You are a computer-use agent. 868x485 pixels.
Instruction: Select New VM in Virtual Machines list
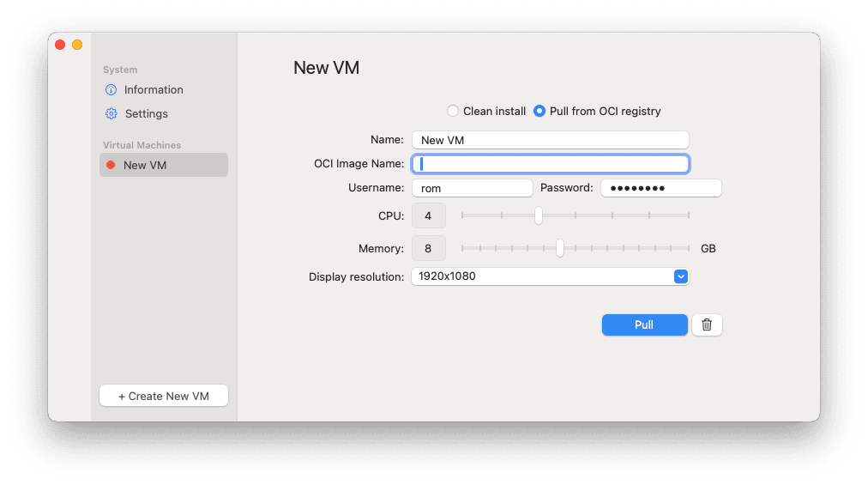click(164, 165)
